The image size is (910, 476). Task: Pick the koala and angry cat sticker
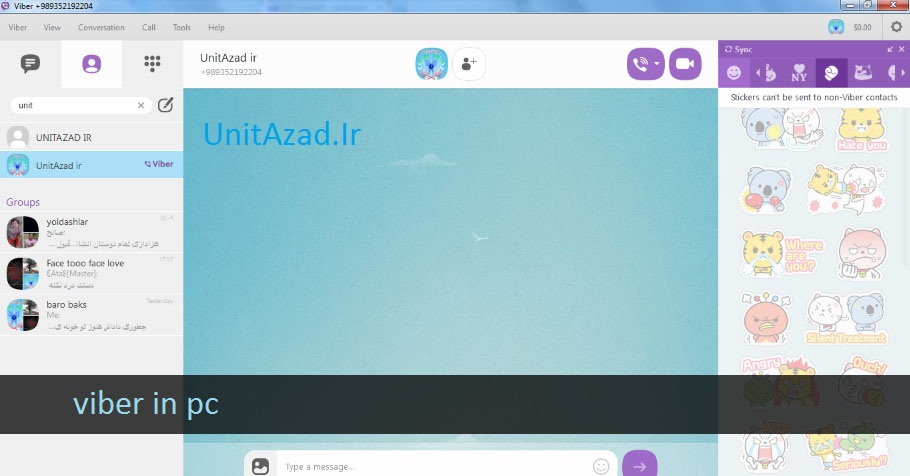pyautogui.click(x=783, y=128)
